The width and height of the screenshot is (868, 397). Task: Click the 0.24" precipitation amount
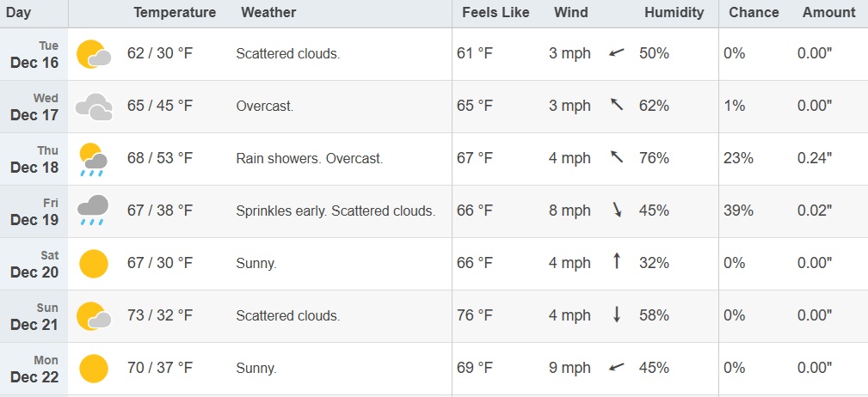815,158
